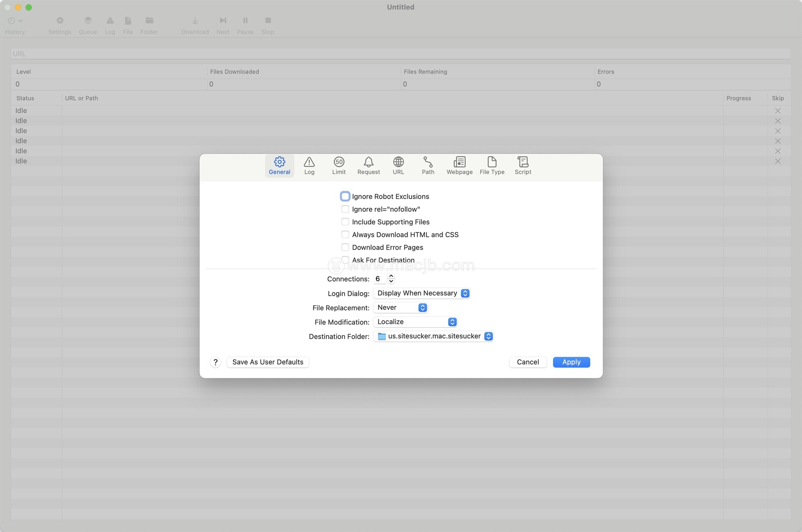This screenshot has height=532, width=802.
Task: Click Save As User Defaults
Action: pyautogui.click(x=268, y=362)
